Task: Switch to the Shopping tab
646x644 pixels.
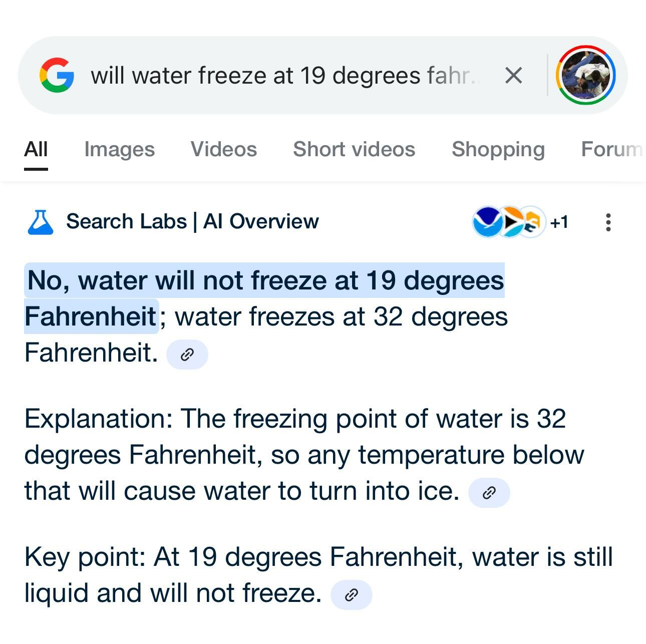Action: pos(498,149)
